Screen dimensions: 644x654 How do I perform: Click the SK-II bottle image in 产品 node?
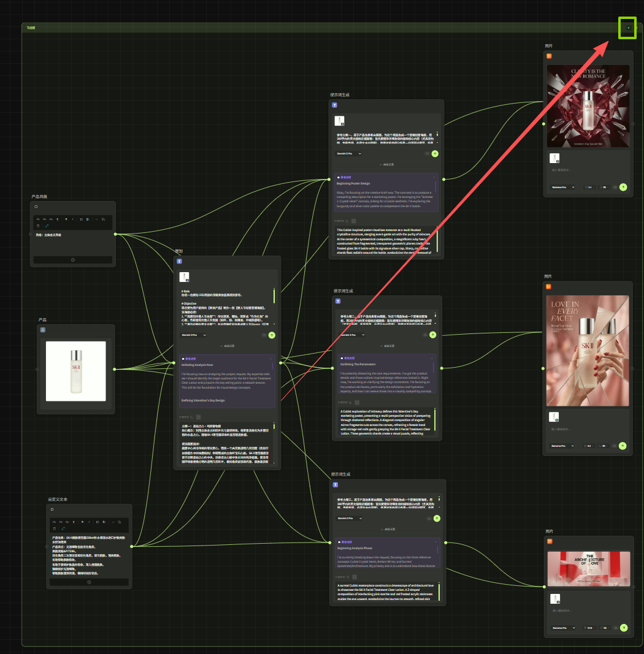click(75, 371)
